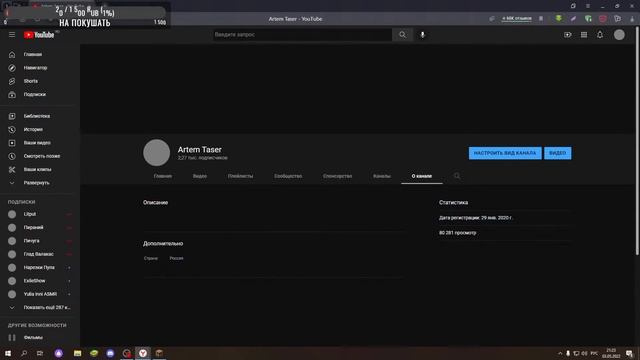Image resolution: width=640 pixels, height=360 pixels.
Task: Open the account avatar menu
Action: 619,35
